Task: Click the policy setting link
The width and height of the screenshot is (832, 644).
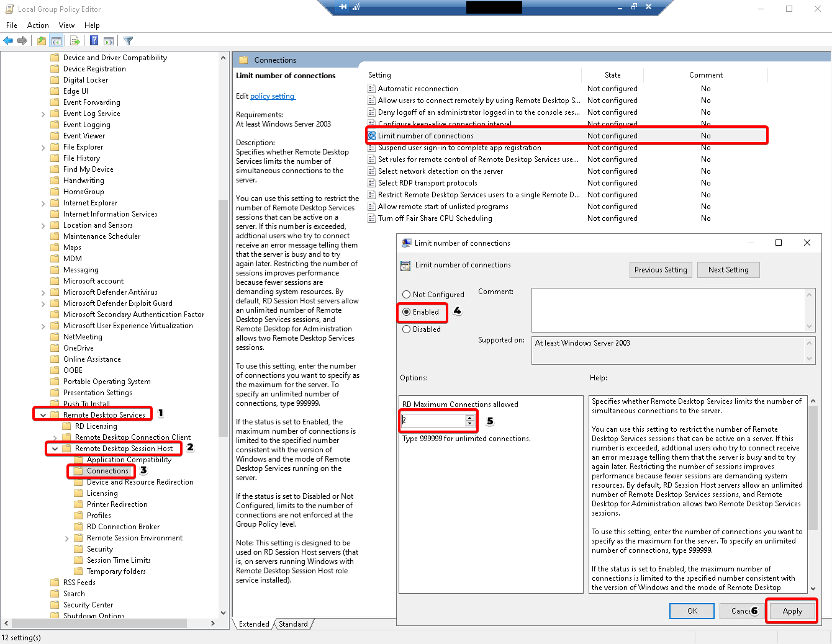Action: (272, 96)
